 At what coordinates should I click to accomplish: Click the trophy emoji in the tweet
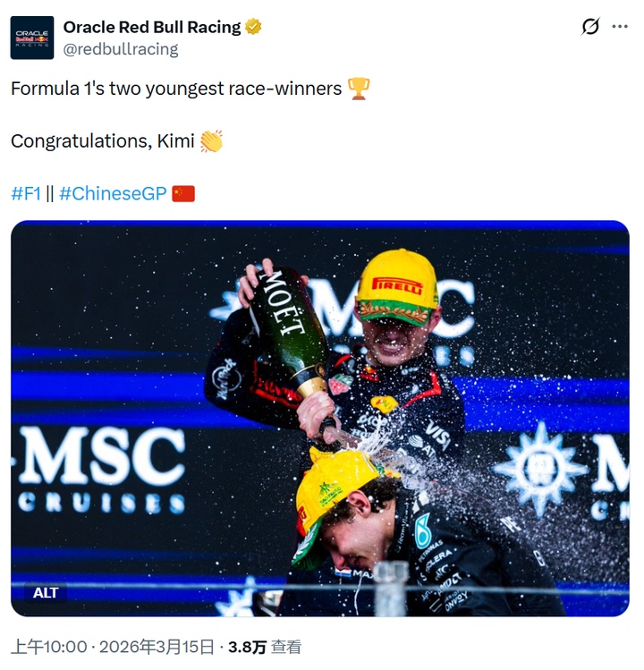tap(358, 89)
